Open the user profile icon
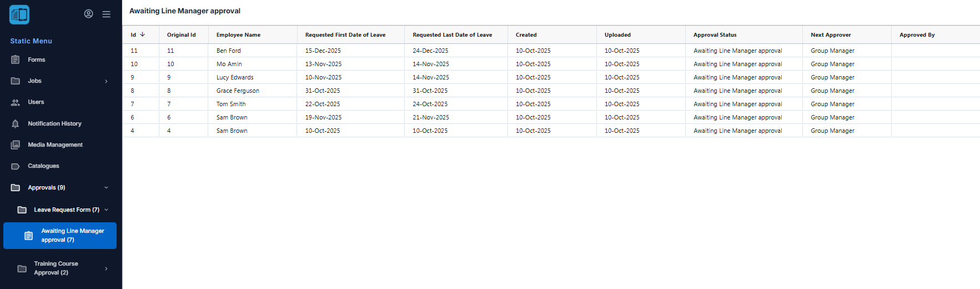 (88, 14)
